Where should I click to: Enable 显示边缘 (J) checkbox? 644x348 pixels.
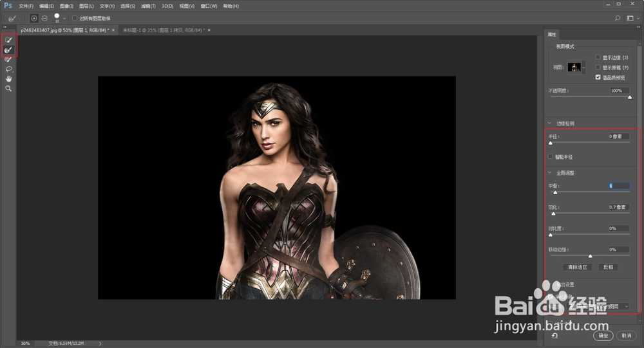pos(598,57)
